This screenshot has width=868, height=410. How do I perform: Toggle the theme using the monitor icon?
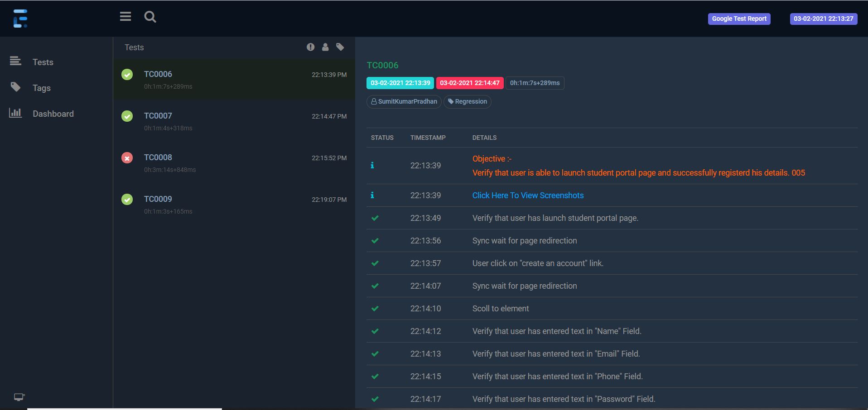[19, 397]
